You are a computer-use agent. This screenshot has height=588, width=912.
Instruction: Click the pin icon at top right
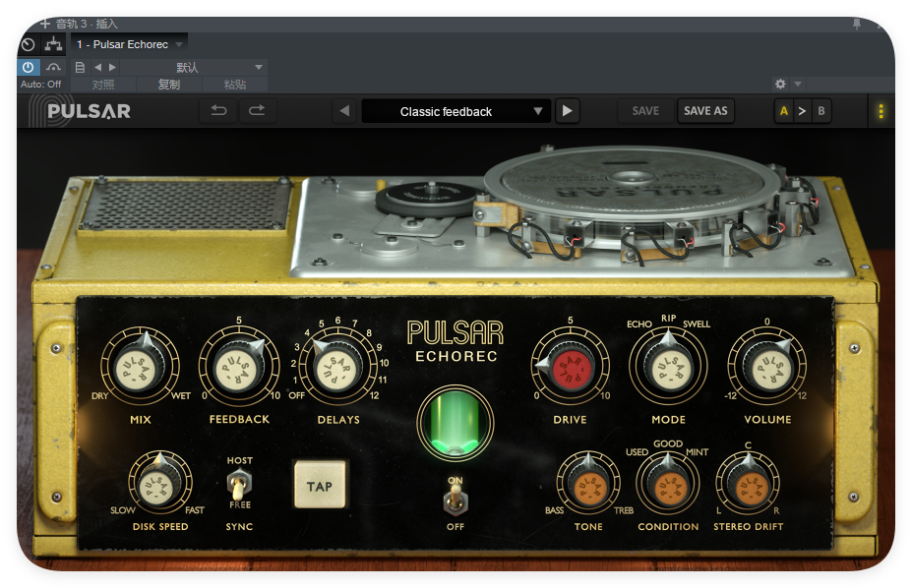click(x=857, y=24)
